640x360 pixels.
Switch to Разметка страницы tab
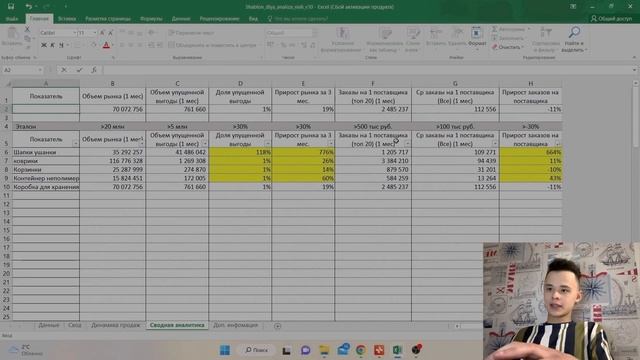(108, 19)
